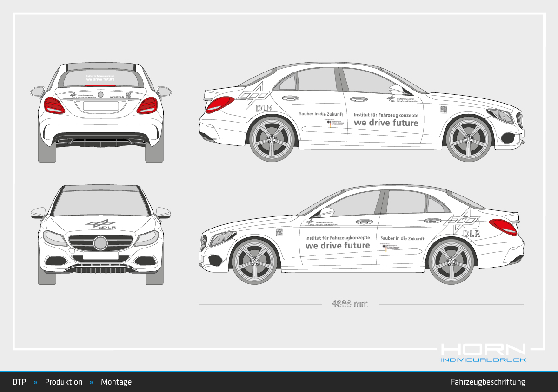Click the www.dlr.de text on rear-view trunk
The image size is (558, 392).
coord(116,97)
